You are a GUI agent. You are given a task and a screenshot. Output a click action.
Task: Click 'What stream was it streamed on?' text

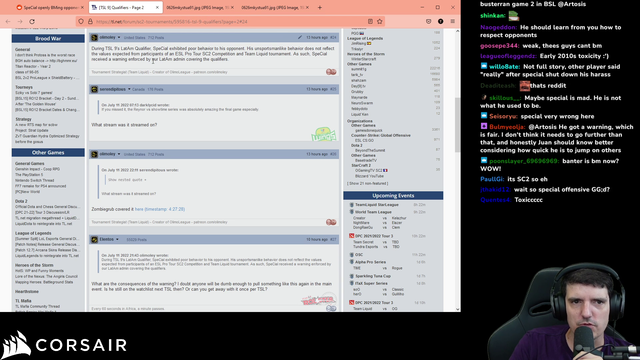click(x=124, y=125)
